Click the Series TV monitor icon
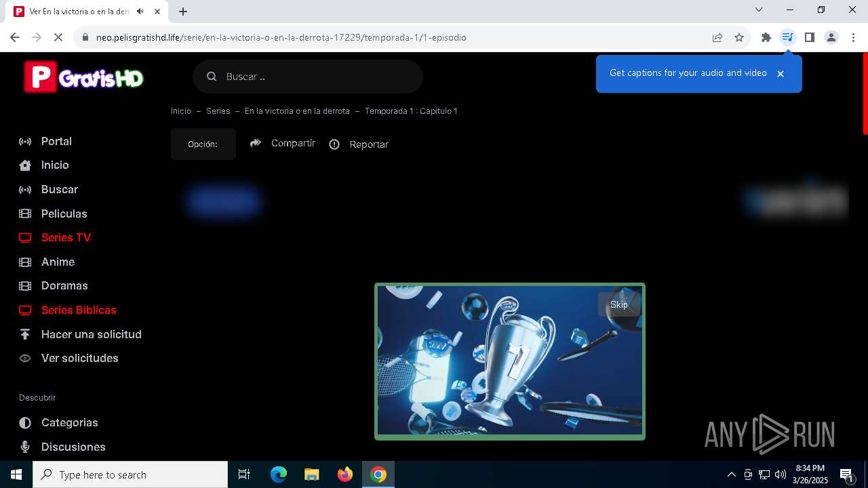The height and width of the screenshot is (488, 868). [25, 238]
